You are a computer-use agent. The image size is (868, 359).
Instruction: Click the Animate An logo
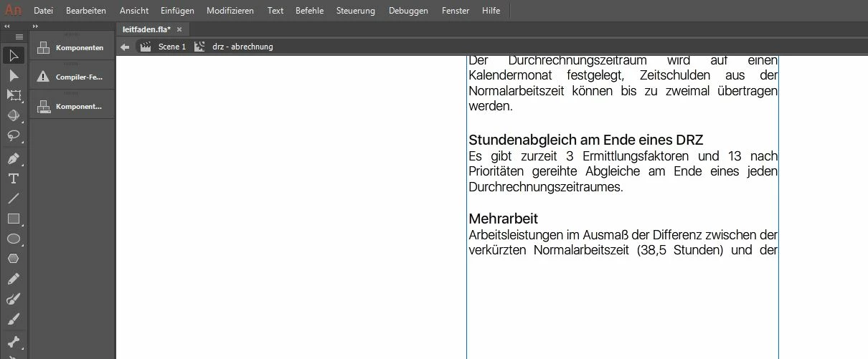tap(13, 11)
